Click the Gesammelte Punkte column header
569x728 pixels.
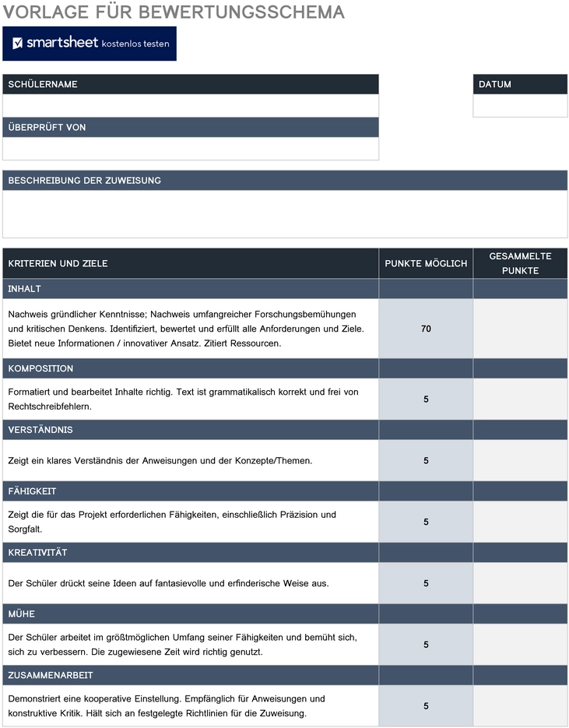(x=520, y=263)
